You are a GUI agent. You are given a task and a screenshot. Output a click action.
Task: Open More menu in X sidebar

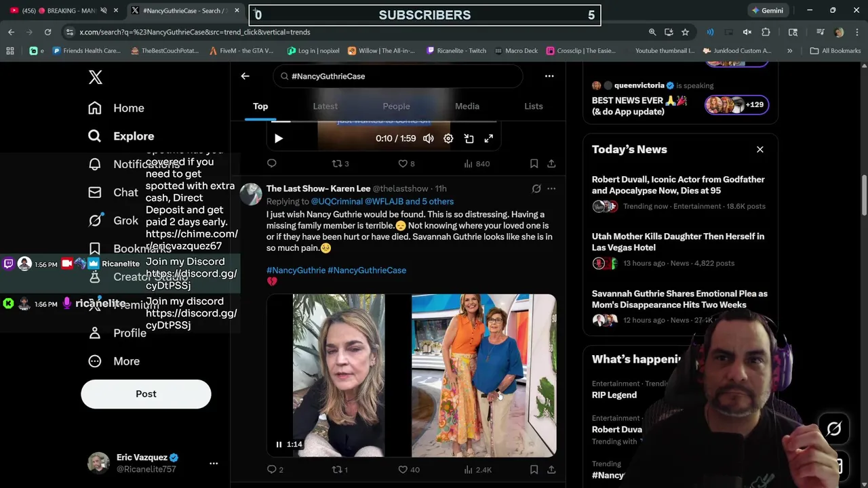click(x=114, y=361)
